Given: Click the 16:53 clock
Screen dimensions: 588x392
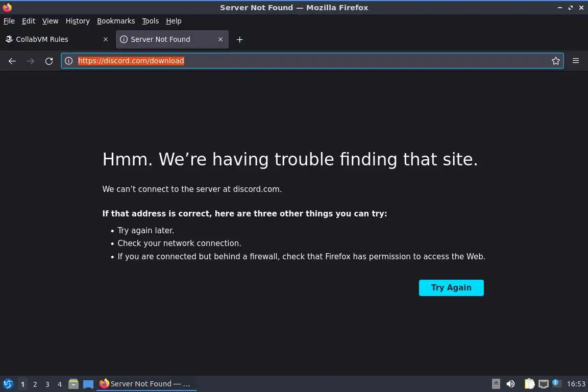Looking at the screenshot, I should point(576,384).
